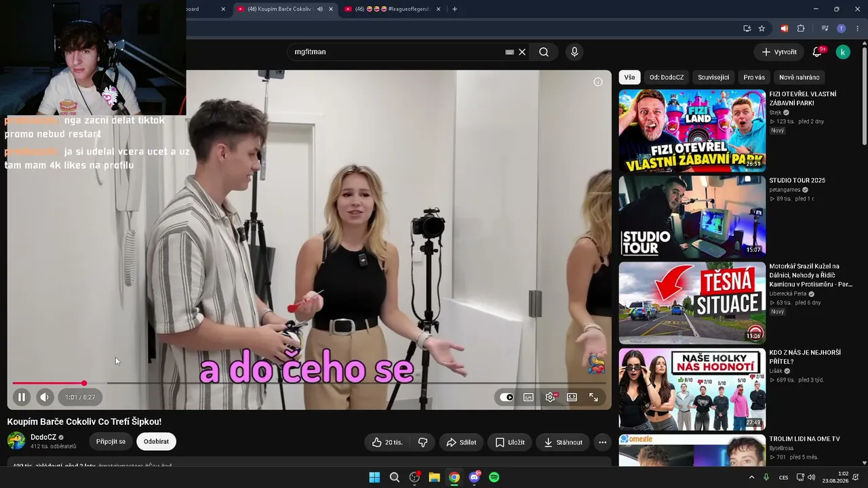Open the Windows Start menu
This screenshot has width=868, height=488.
(x=374, y=477)
